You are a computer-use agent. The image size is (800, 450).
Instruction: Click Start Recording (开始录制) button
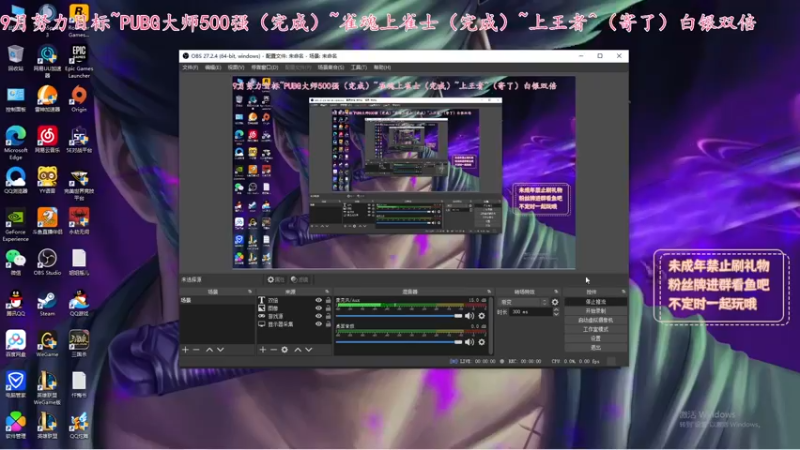coord(595,311)
